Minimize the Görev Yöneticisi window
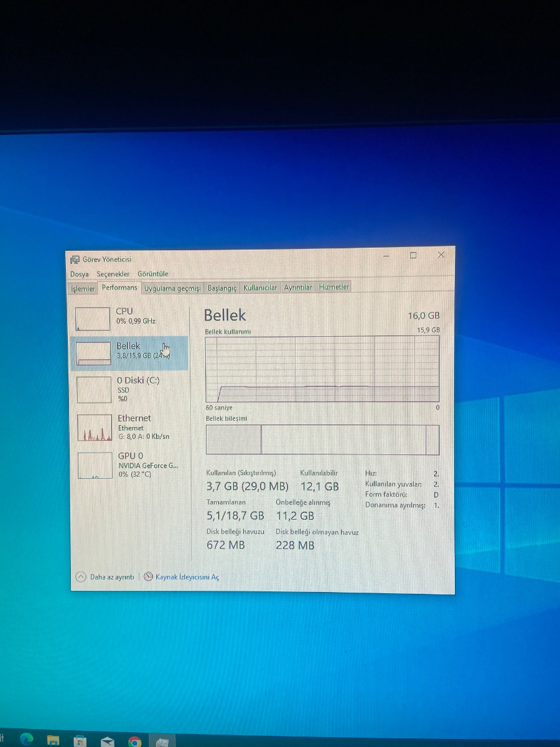Screen dimensions: 560x747 [x=386, y=256]
